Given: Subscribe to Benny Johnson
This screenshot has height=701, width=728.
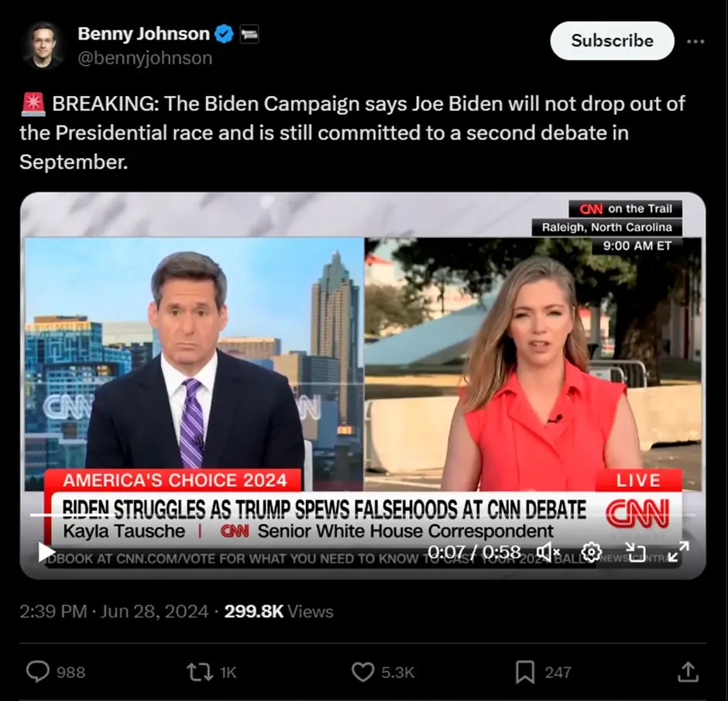Looking at the screenshot, I should point(612,41).
